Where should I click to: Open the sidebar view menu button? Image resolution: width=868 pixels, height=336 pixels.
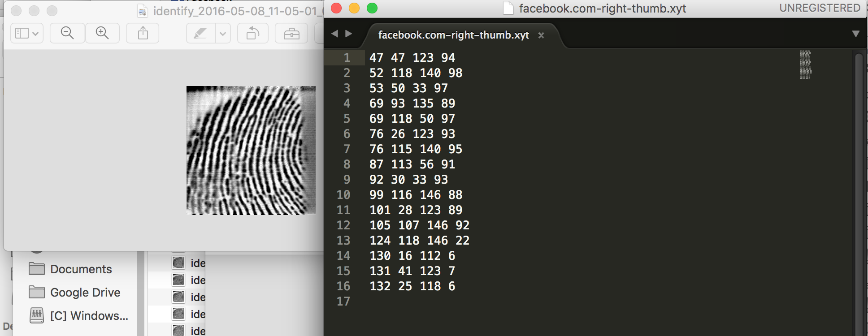coord(27,33)
